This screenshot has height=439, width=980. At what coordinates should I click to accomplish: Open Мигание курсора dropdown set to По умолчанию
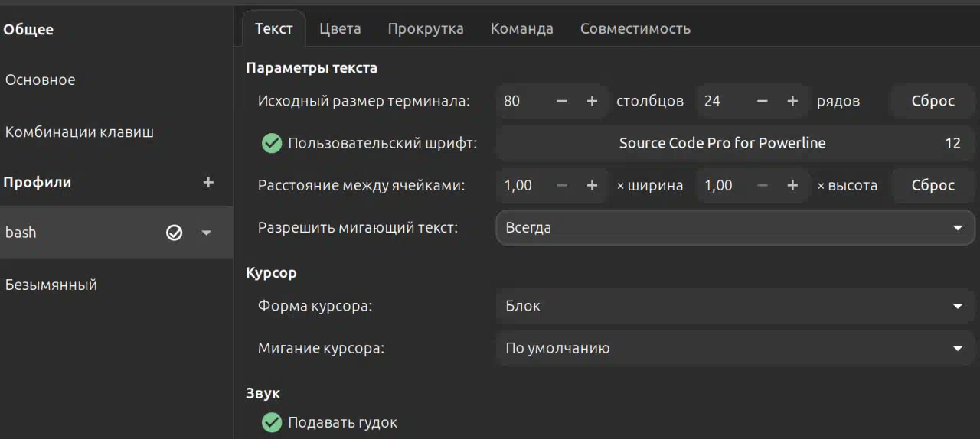(735, 348)
